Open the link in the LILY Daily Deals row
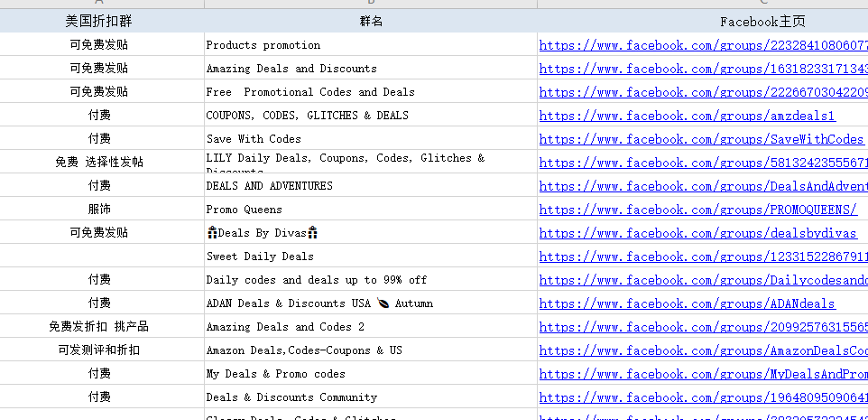 tap(703, 163)
